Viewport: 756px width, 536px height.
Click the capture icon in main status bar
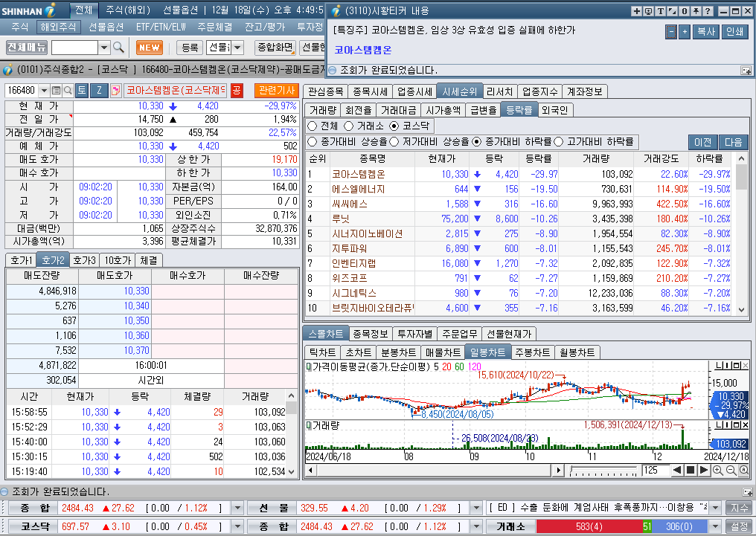(747, 491)
